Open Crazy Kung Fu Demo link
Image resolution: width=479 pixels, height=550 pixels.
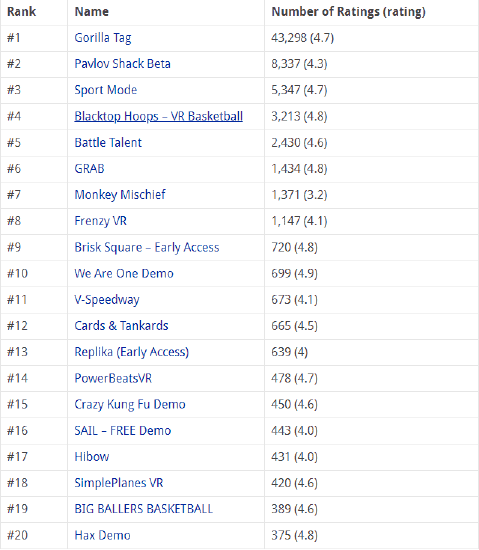point(130,404)
